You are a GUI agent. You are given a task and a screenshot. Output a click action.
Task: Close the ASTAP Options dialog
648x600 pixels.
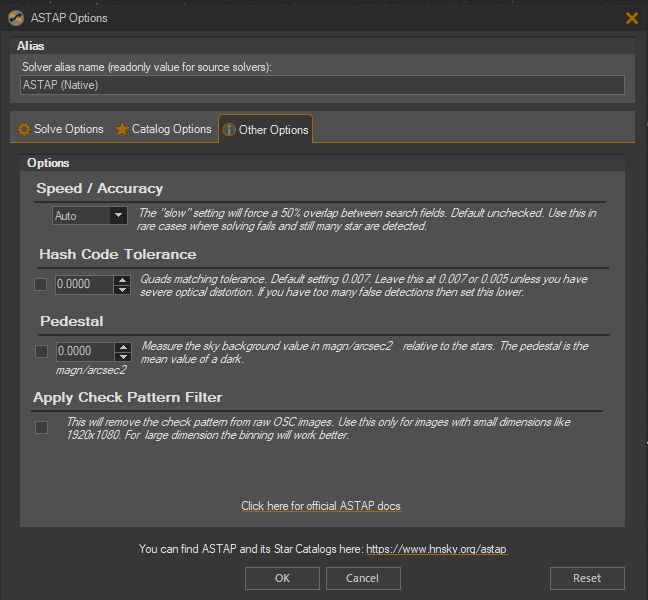(x=631, y=18)
